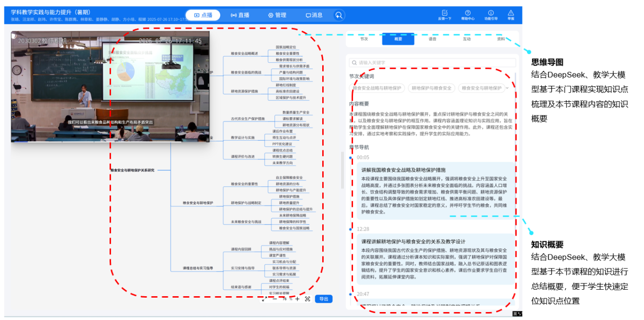The height and width of the screenshot is (320, 644).
Task: Switch to the 直播 live tab
Action: pyautogui.click(x=240, y=15)
